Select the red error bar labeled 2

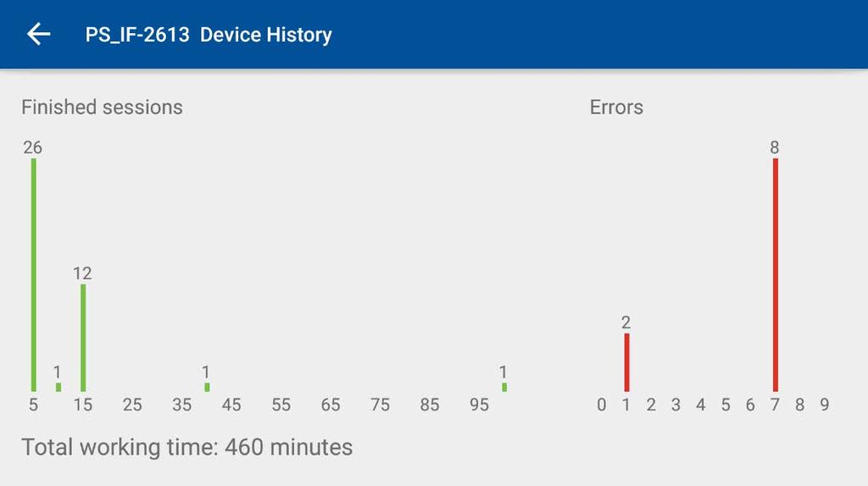tap(626, 362)
